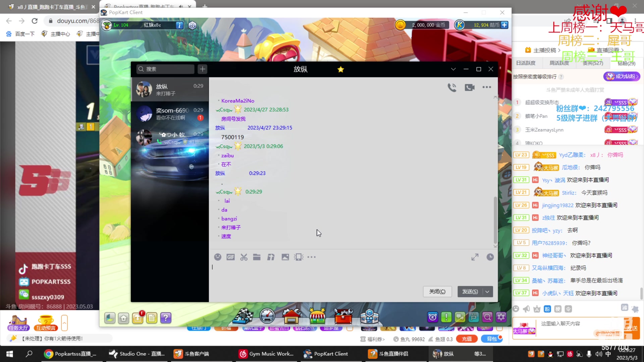The width and height of the screenshot is (644, 362).
Task: Click the 成为钻粉 button
Action: [x=622, y=76]
